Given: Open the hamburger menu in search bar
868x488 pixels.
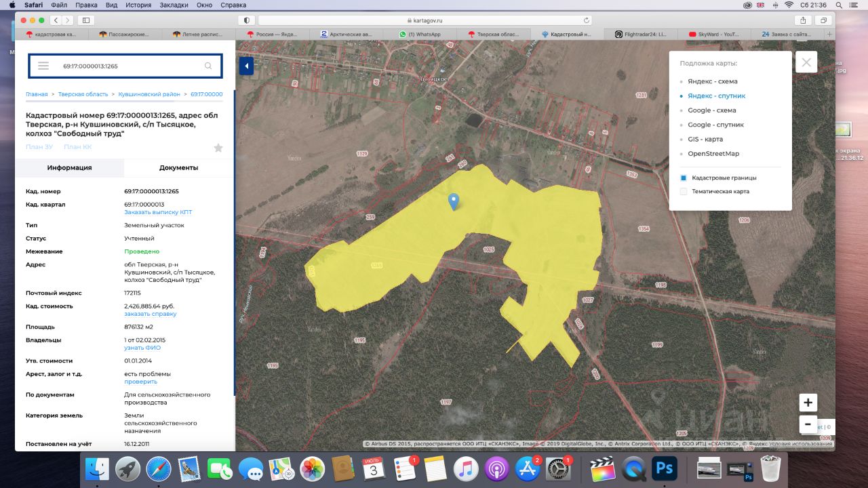Looking at the screenshot, I should [43, 66].
